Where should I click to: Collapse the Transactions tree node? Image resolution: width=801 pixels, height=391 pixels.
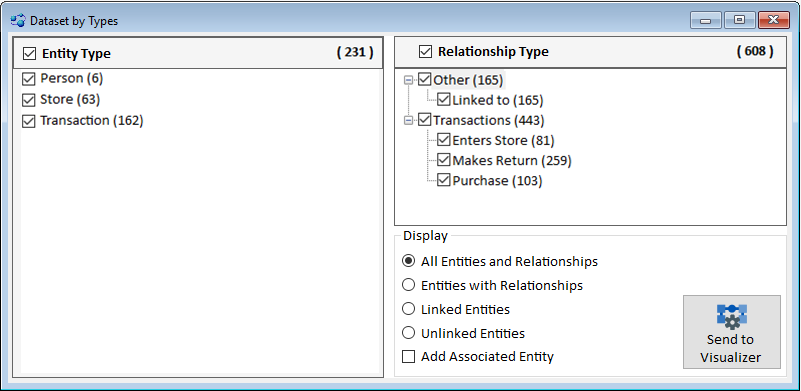pyautogui.click(x=408, y=121)
